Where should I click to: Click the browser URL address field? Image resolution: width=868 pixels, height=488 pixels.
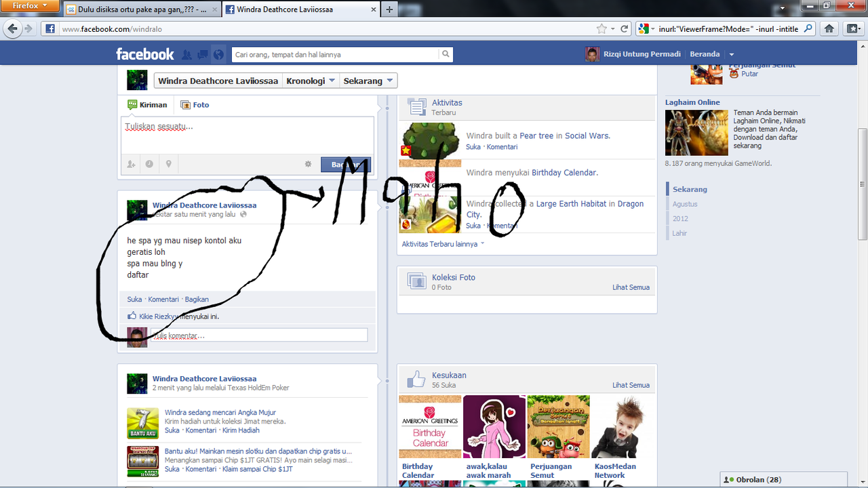point(325,29)
